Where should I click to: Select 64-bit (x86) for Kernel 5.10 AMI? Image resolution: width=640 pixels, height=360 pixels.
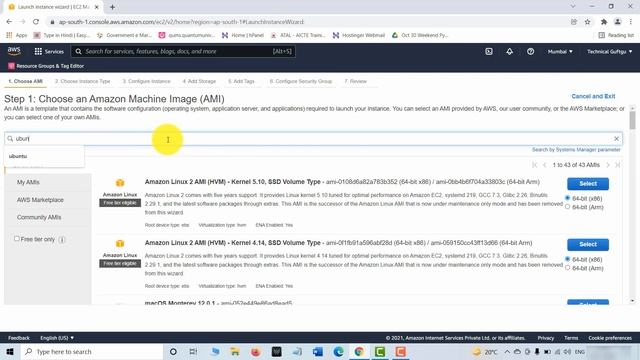point(567,198)
